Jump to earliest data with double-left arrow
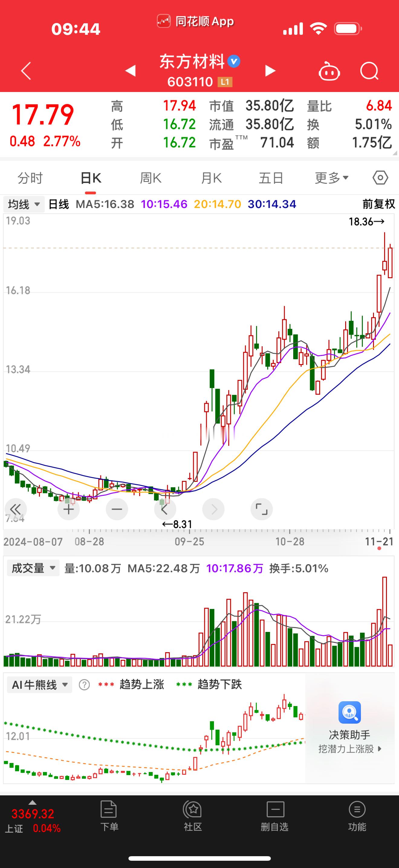Screen dimensions: 399x868 pyautogui.click(x=15, y=509)
